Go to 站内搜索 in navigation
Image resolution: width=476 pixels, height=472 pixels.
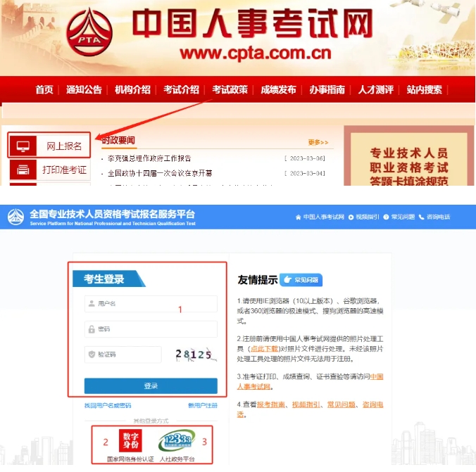point(424,89)
